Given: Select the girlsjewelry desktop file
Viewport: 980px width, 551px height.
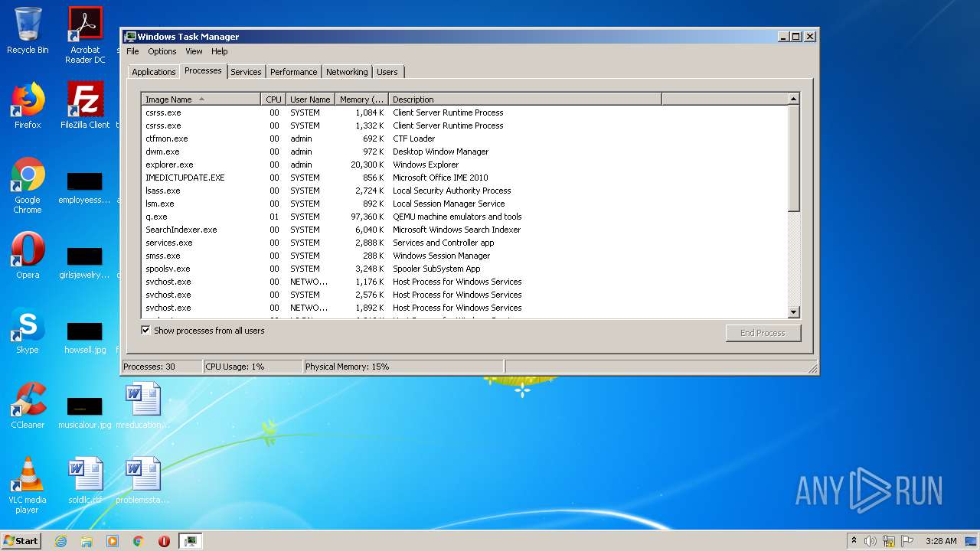Looking at the screenshot, I should point(85,262).
